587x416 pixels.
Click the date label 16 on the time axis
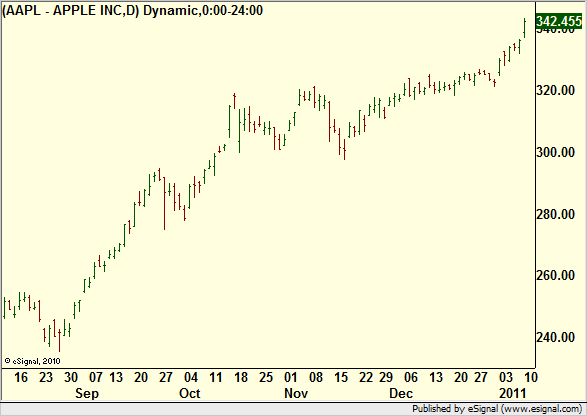pos(21,377)
